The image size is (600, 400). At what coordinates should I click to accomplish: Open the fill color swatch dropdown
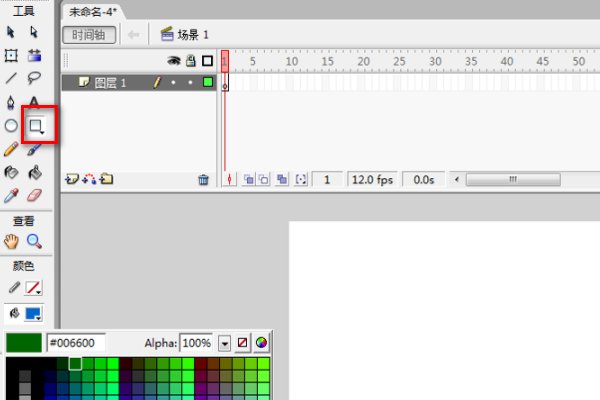tap(34, 313)
